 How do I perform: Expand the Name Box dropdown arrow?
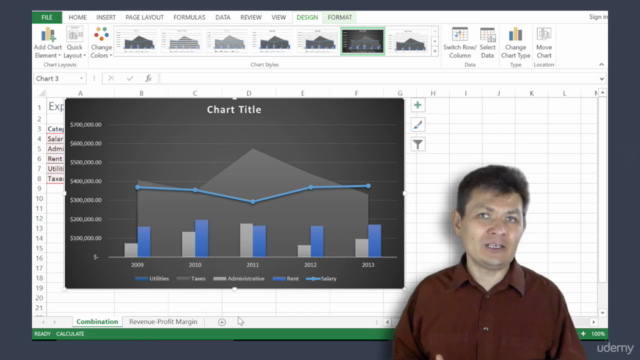pos(81,78)
